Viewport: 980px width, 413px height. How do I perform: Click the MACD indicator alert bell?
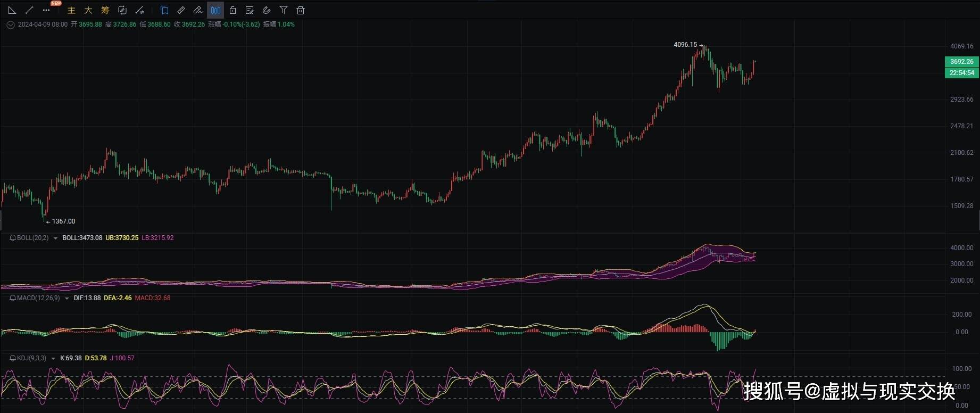[x=13, y=298]
